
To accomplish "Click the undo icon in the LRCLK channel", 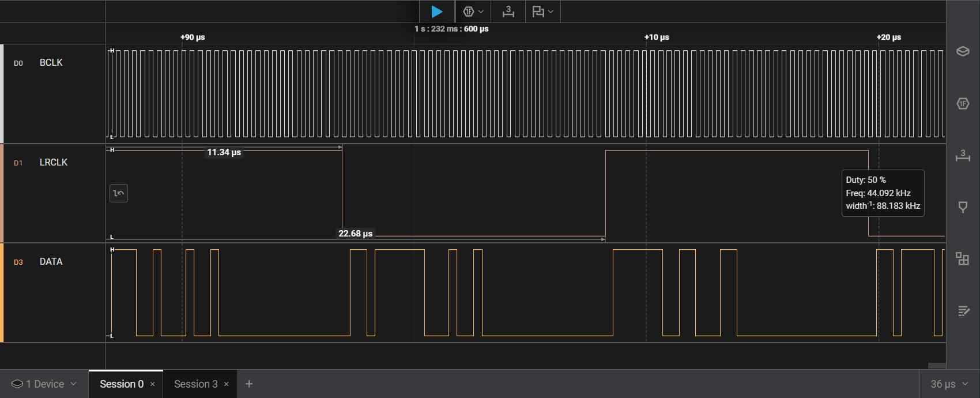I will point(119,193).
